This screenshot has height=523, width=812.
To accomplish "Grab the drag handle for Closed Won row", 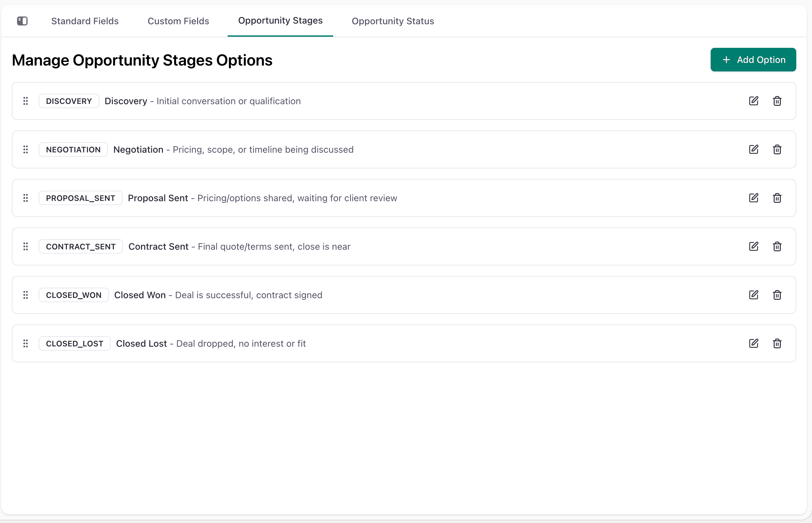I will tap(26, 295).
